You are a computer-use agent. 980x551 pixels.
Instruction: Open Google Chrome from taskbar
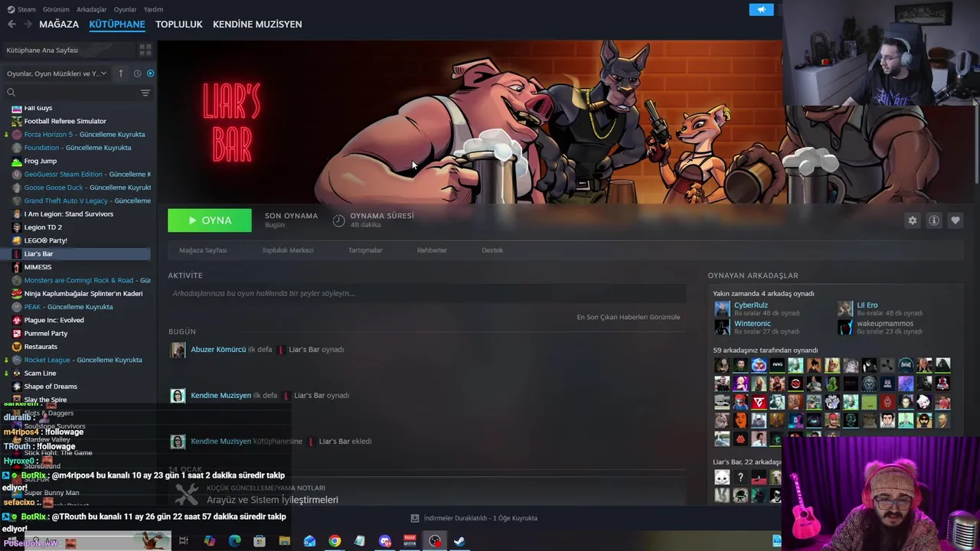[x=335, y=541]
